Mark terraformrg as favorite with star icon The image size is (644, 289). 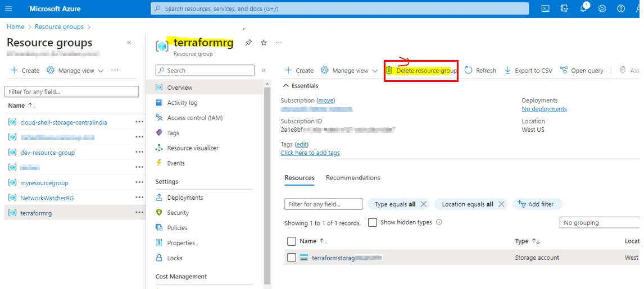264,43
